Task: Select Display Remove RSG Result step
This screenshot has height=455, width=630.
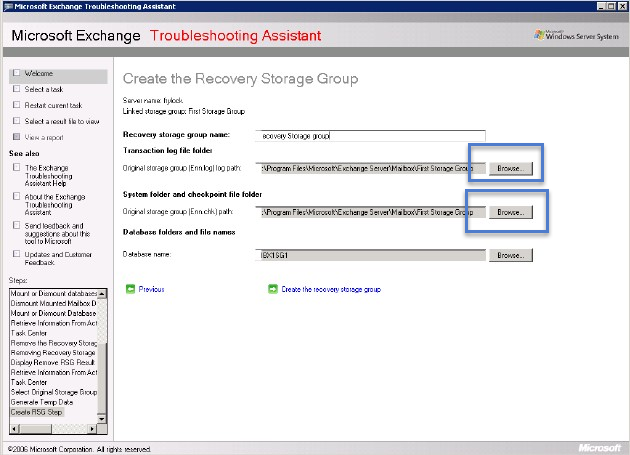Action: (53, 362)
